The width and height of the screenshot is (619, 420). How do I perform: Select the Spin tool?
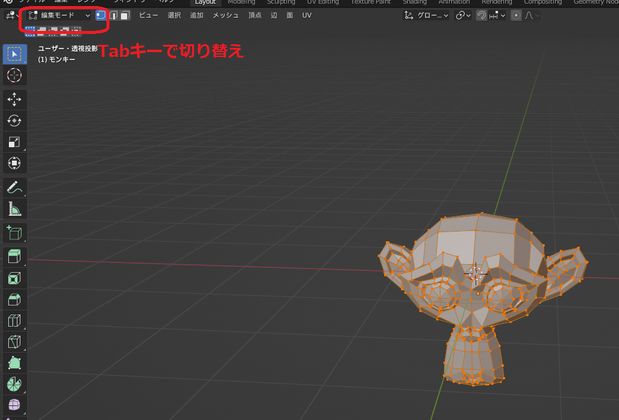[x=15, y=384]
